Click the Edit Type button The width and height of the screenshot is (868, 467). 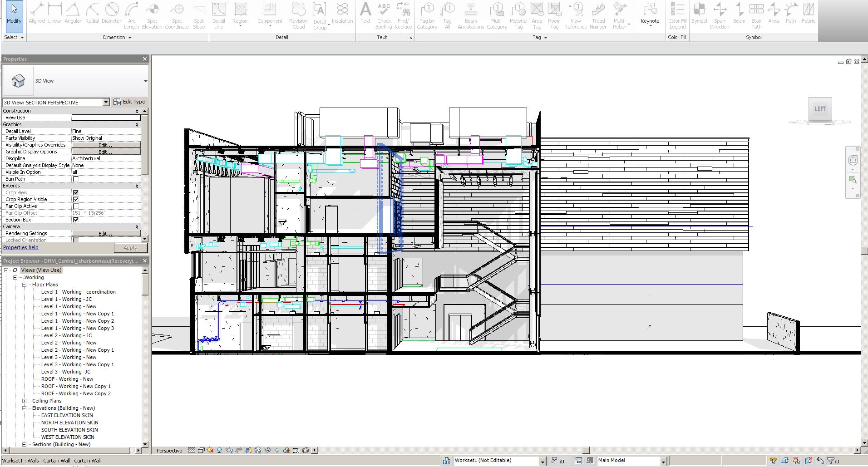[x=129, y=102]
